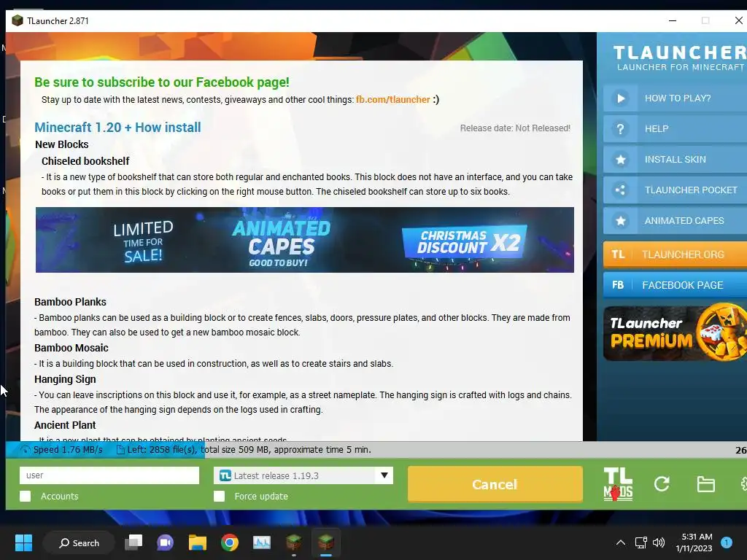Open HOW TO PLAY? menu item

click(x=675, y=98)
